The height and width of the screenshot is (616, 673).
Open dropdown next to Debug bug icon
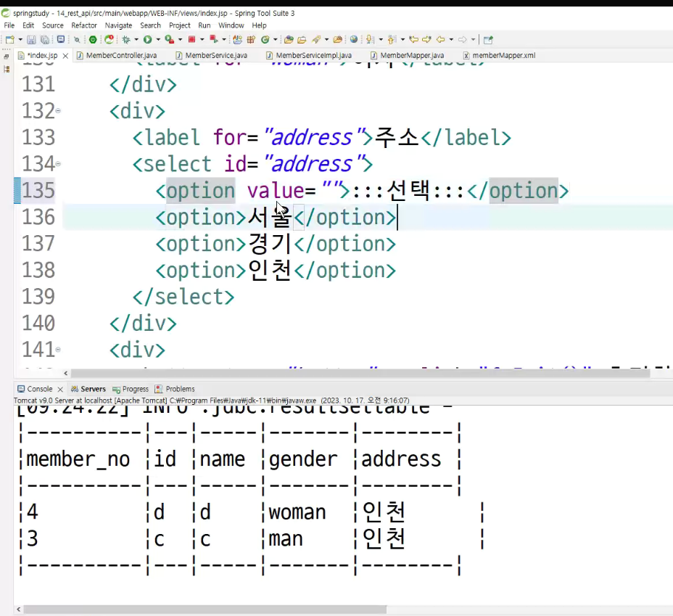(136, 39)
